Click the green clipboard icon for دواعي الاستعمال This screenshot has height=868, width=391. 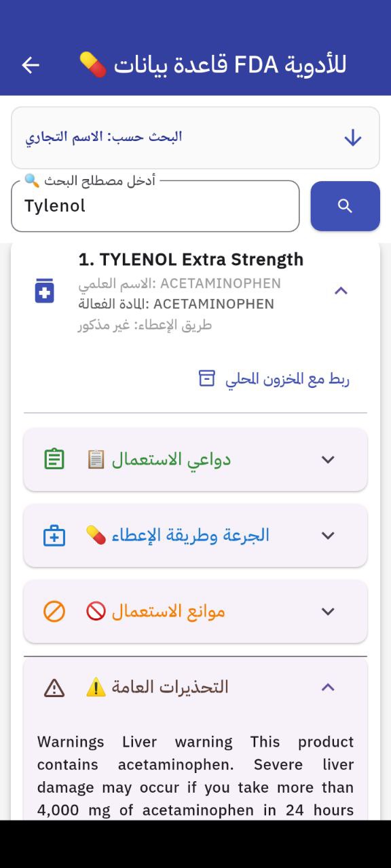(x=54, y=459)
